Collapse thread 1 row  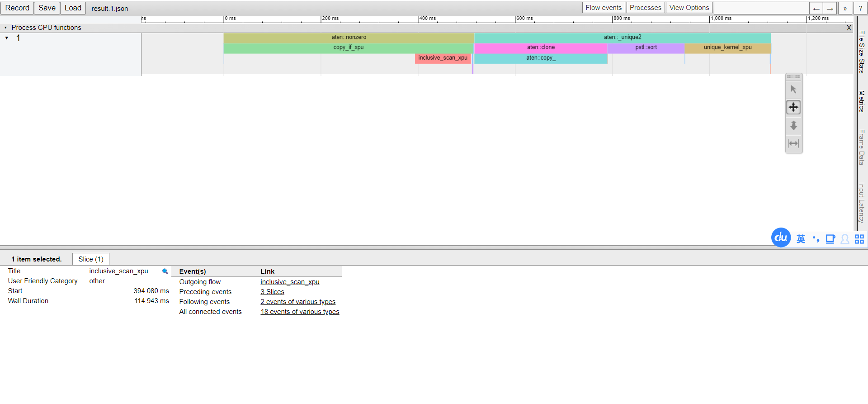[7, 38]
